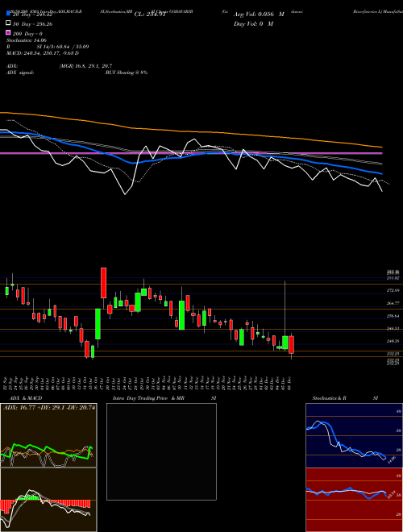Select the '30 Day = 256.26' legend text
This screenshot has height=532, width=403.
[x=32, y=24]
